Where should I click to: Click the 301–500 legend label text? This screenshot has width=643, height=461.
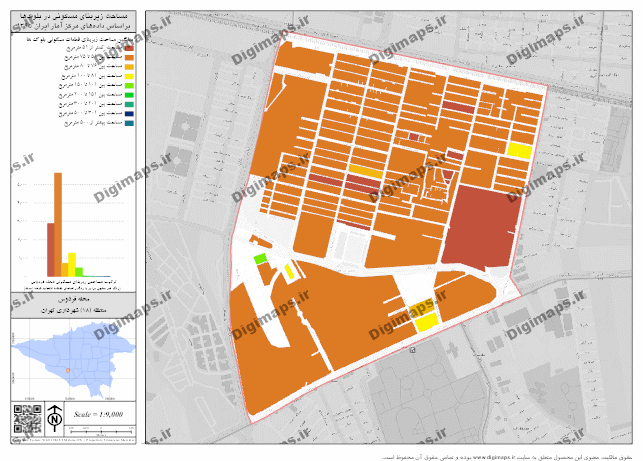tap(91, 113)
